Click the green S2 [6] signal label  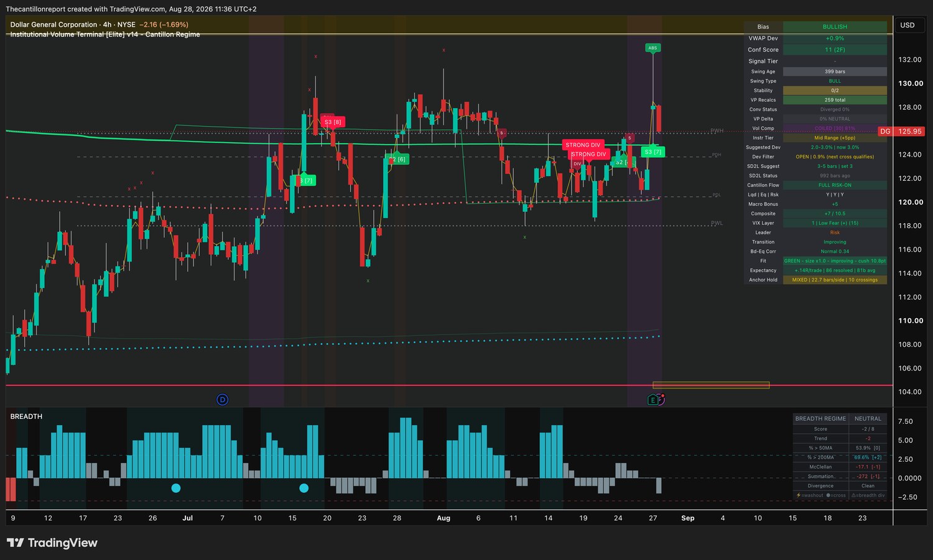click(397, 160)
